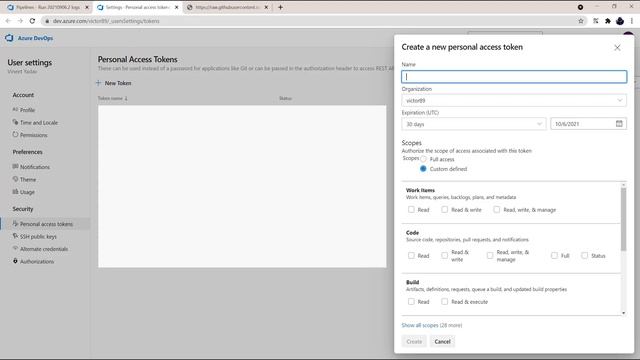The height and width of the screenshot is (360, 640).
Task: Click the Azure DevOps logo icon
Action: (x=9, y=38)
